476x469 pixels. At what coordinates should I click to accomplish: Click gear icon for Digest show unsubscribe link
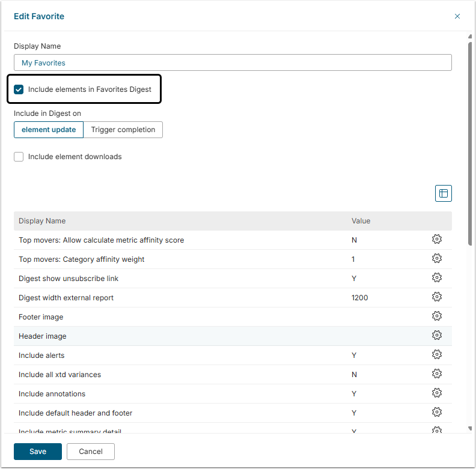click(x=437, y=278)
